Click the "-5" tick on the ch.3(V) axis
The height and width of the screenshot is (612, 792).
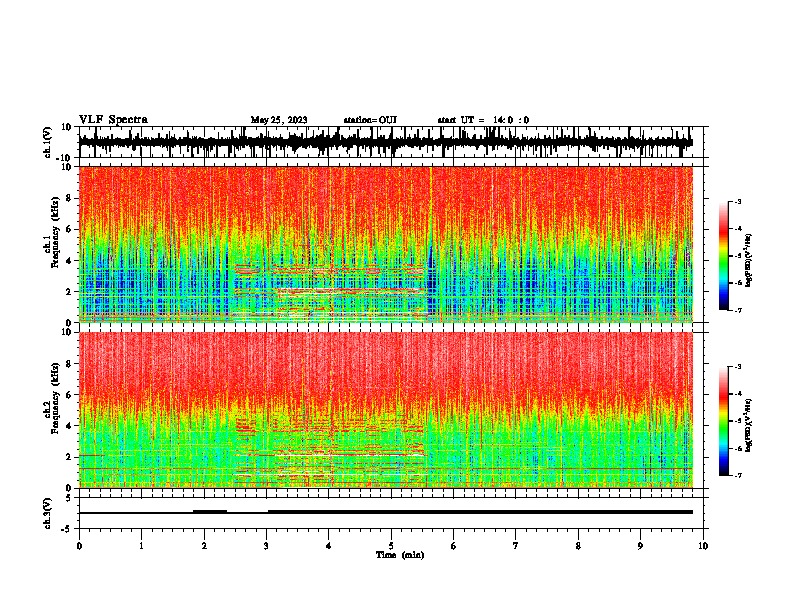[x=68, y=529]
